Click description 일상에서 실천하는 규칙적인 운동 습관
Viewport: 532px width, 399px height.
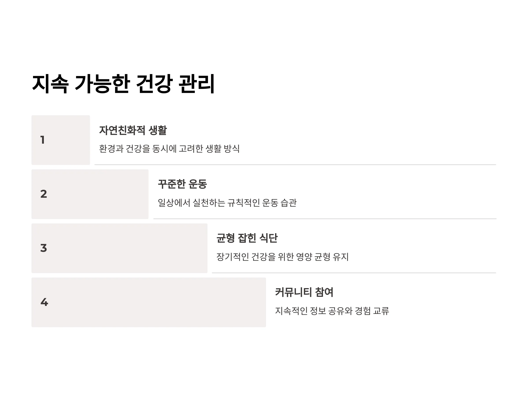point(227,203)
